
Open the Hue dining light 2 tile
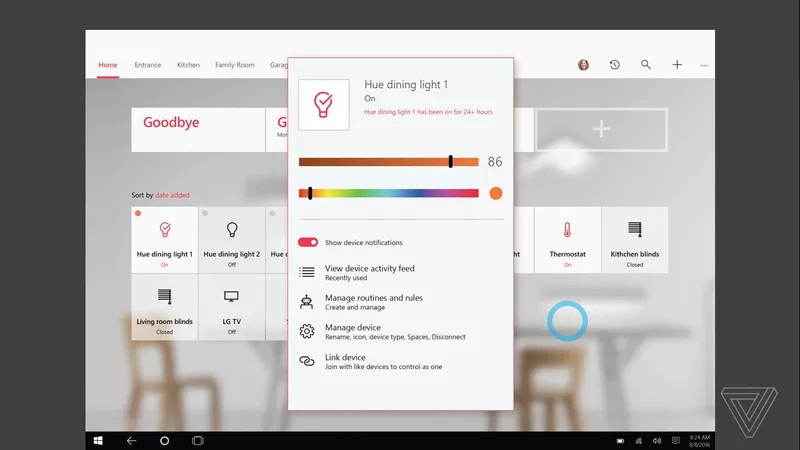coord(232,240)
